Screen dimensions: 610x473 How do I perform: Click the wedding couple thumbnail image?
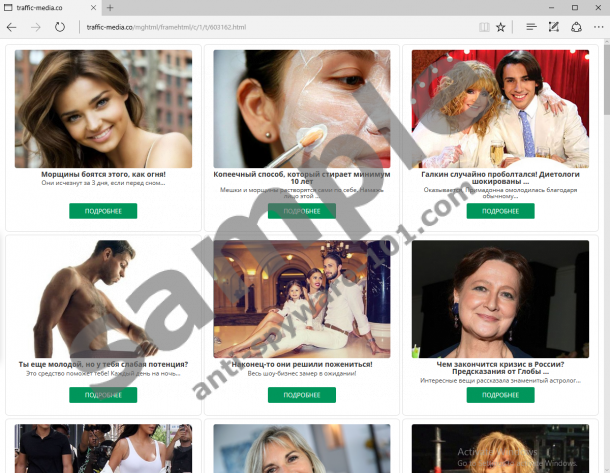click(x=301, y=298)
